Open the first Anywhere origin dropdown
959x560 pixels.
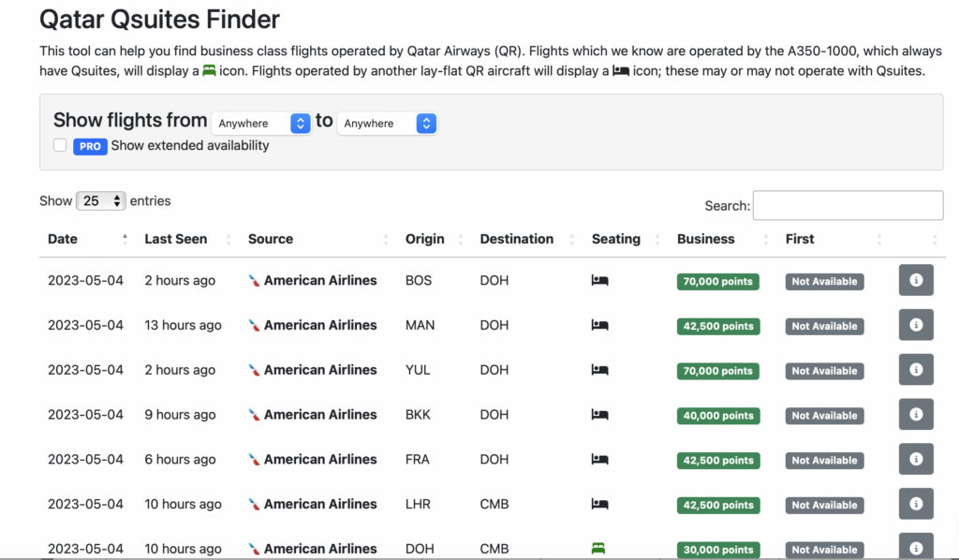tap(260, 123)
